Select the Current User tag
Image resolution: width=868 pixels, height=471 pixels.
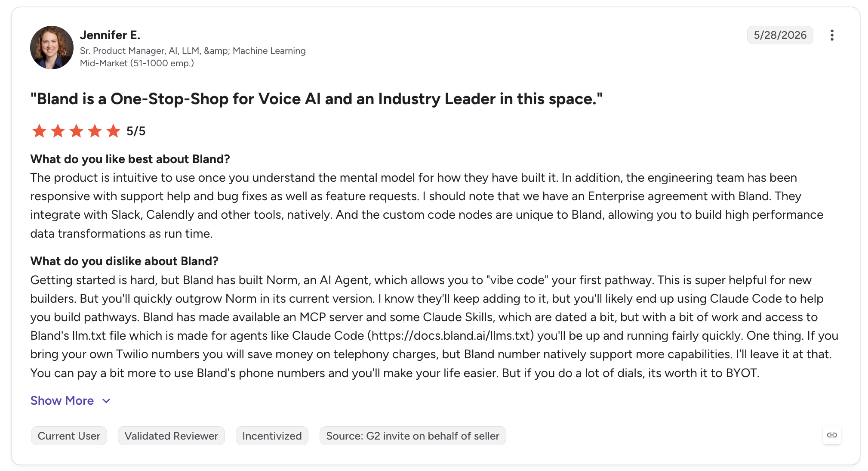pyautogui.click(x=69, y=436)
